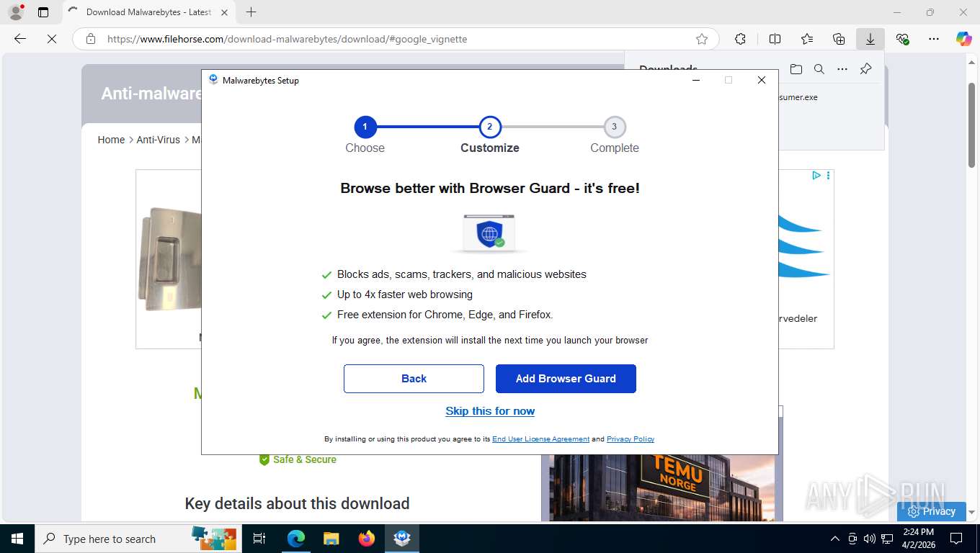Pin the downloads panel

(866, 69)
